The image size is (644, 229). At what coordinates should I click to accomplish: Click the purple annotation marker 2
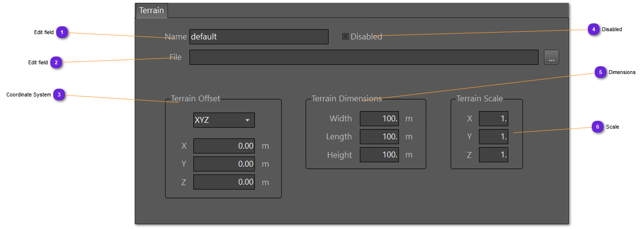(x=56, y=62)
